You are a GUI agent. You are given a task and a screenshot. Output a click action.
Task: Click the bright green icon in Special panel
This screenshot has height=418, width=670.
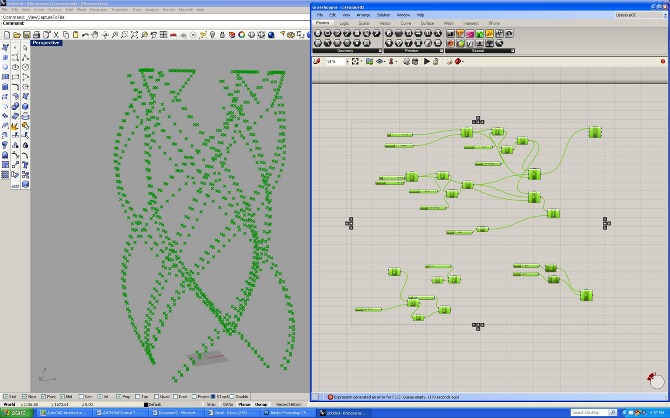[480, 33]
